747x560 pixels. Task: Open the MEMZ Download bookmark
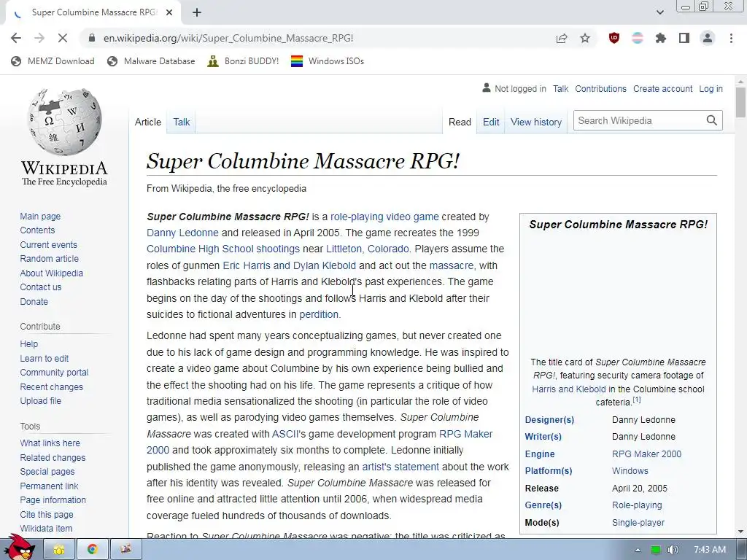coord(53,61)
